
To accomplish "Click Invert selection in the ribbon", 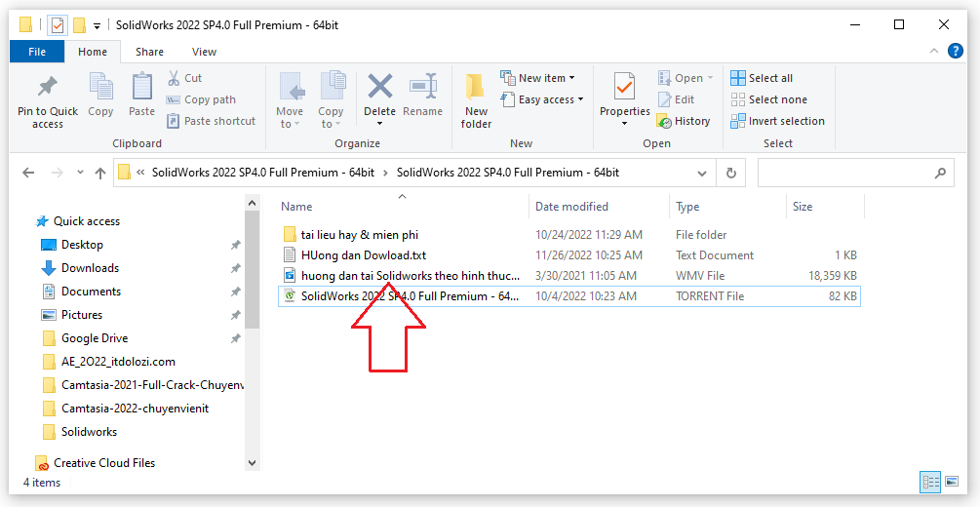I will (777, 121).
